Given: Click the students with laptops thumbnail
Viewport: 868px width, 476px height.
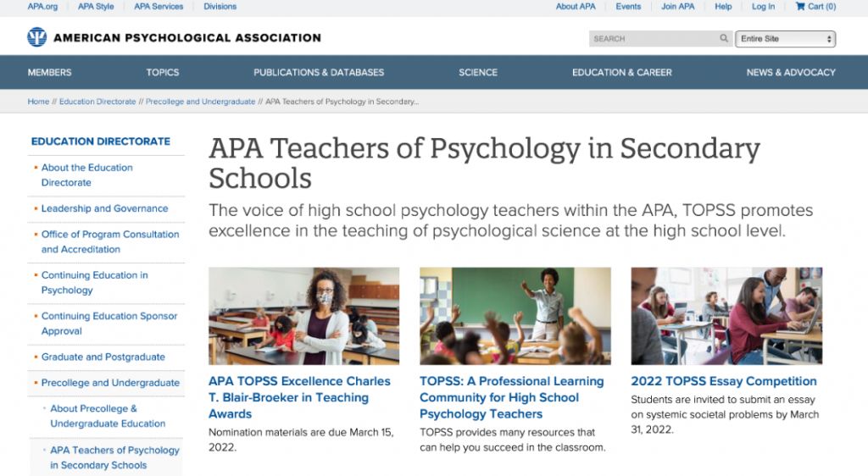Looking at the screenshot, I should pos(726,316).
